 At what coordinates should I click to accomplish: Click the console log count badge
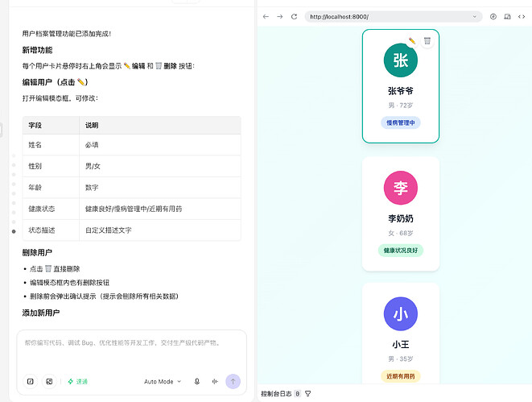click(298, 393)
